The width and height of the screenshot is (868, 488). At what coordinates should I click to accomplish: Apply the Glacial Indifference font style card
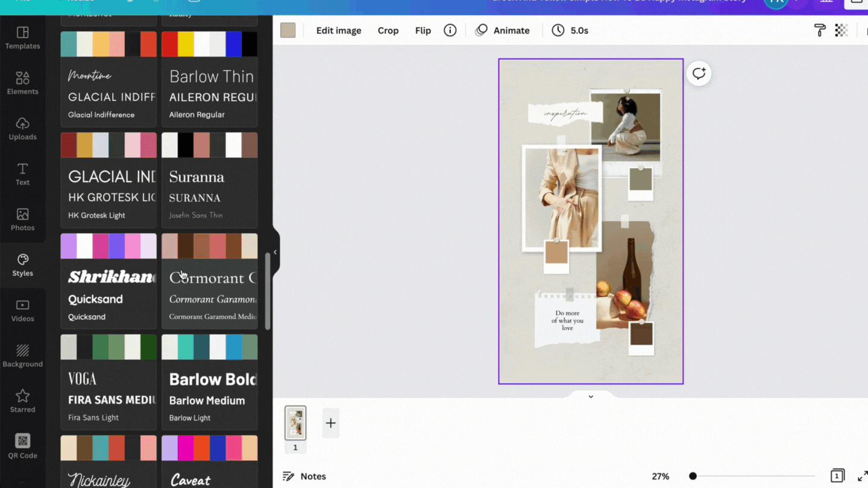click(x=108, y=79)
